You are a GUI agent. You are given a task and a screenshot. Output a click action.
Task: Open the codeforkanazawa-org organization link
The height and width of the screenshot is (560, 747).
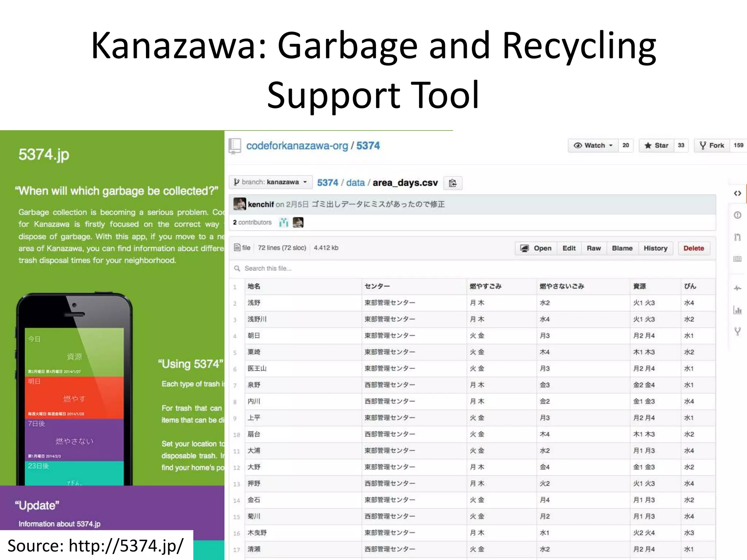tap(297, 146)
